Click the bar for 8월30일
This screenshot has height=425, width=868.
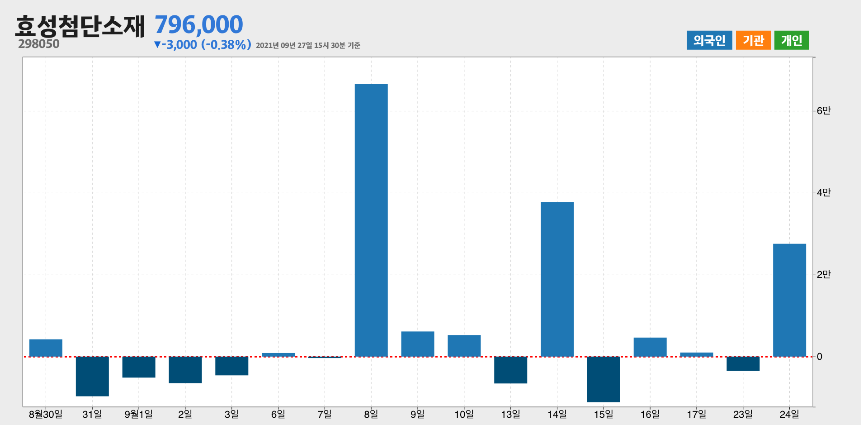click(46, 348)
